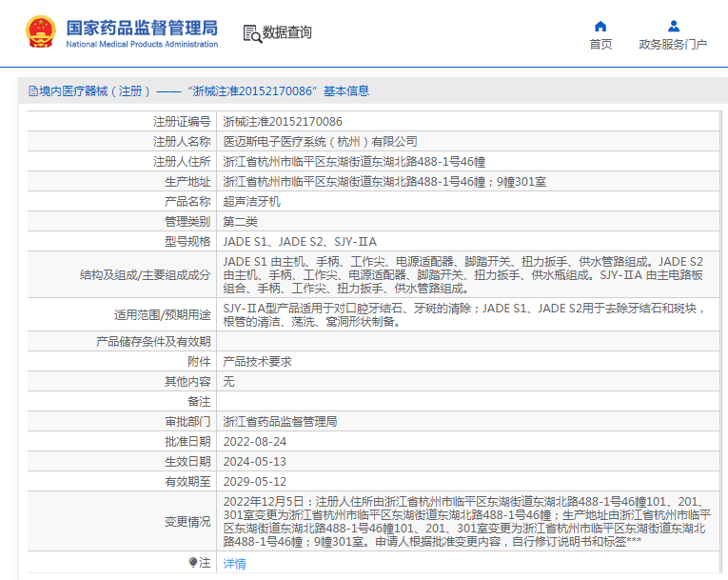This screenshot has height=580, width=728.
Task: Click the 其他内容 label
Action: tap(187, 382)
